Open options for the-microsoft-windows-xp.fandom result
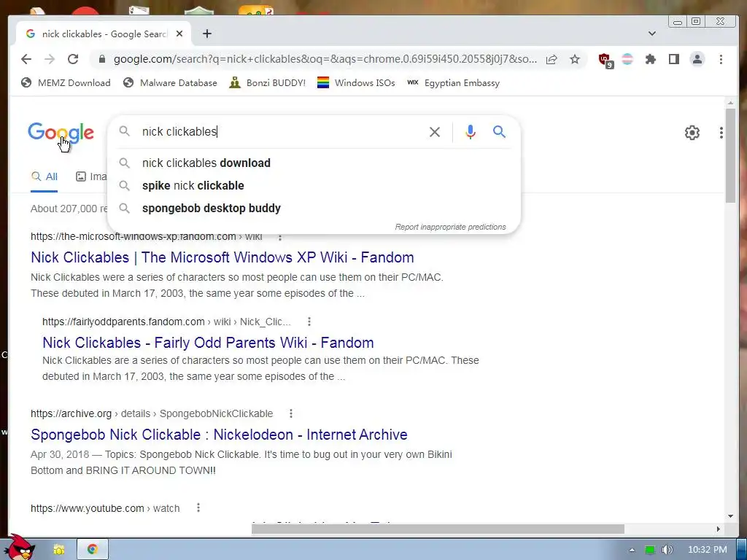 point(280,237)
